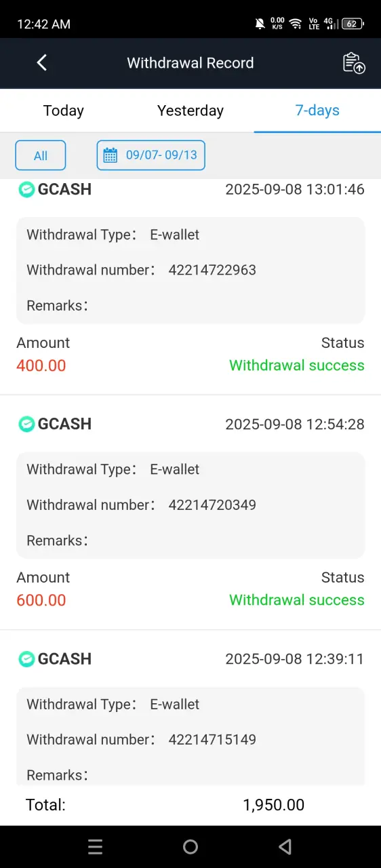
Task: Tap withdrawal number 42214720349
Action: coord(212,505)
